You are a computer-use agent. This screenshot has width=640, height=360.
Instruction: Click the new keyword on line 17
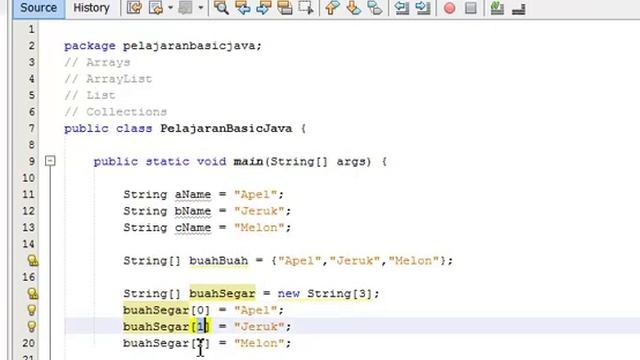[x=289, y=293]
